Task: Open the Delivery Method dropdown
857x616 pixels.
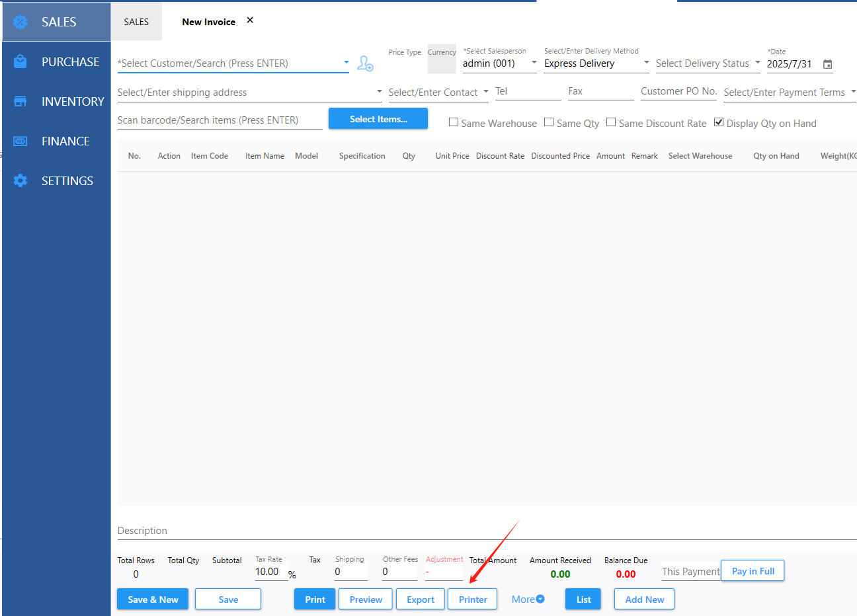Action: [x=646, y=63]
